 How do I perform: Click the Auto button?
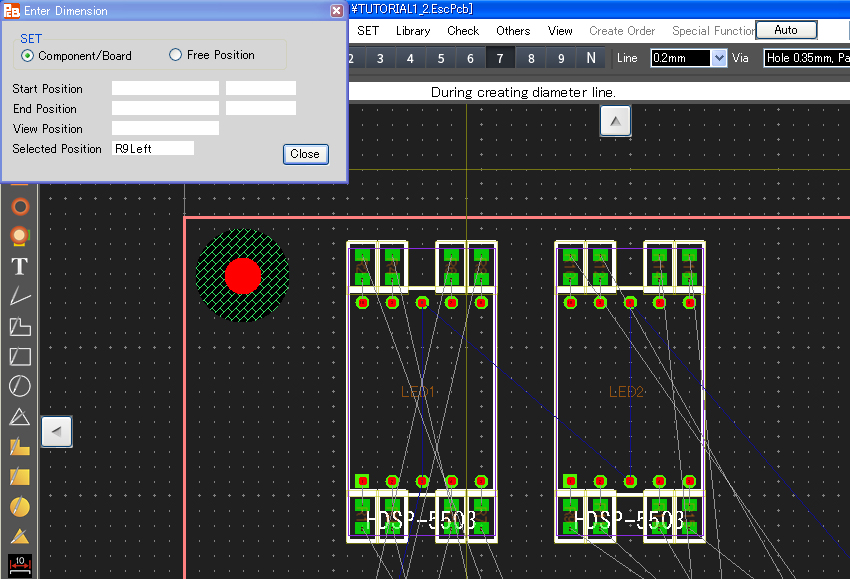[786, 30]
